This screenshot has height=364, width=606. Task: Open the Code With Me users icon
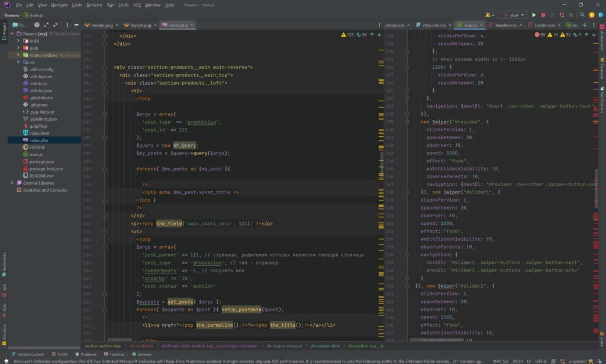point(489,15)
